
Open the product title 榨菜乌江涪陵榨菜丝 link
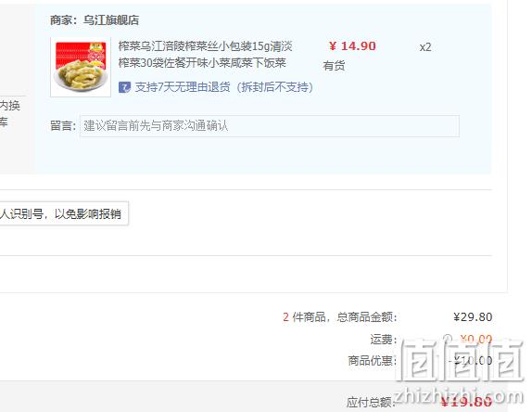point(205,55)
